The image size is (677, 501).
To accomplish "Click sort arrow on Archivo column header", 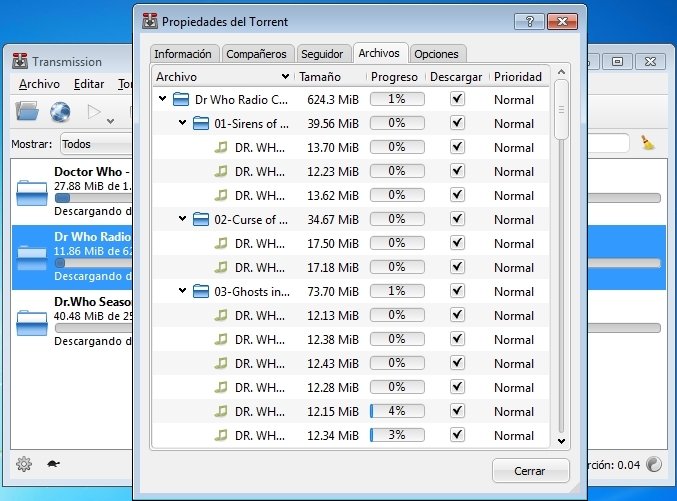I will coord(285,76).
